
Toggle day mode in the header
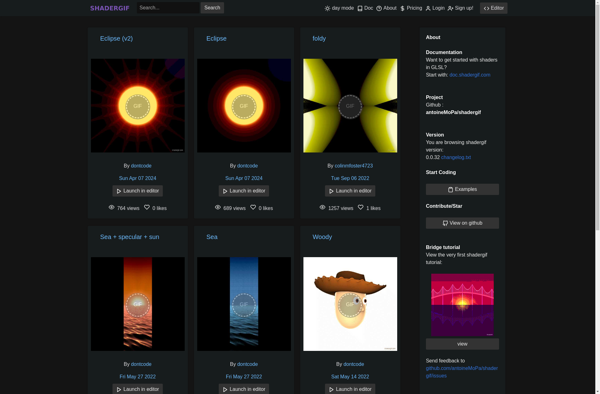tap(339, 8)
